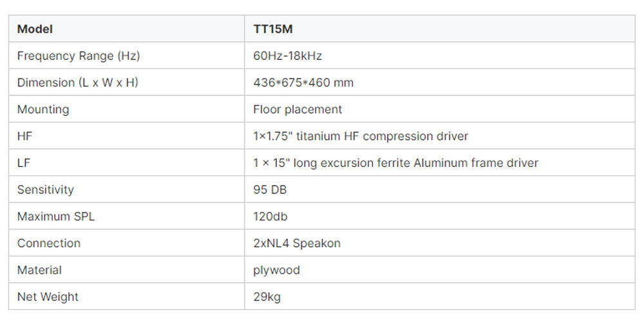Select the 2xNL4 Speakon value
Image resolution: width=644 pixels, height=326 pixels.
297,243
